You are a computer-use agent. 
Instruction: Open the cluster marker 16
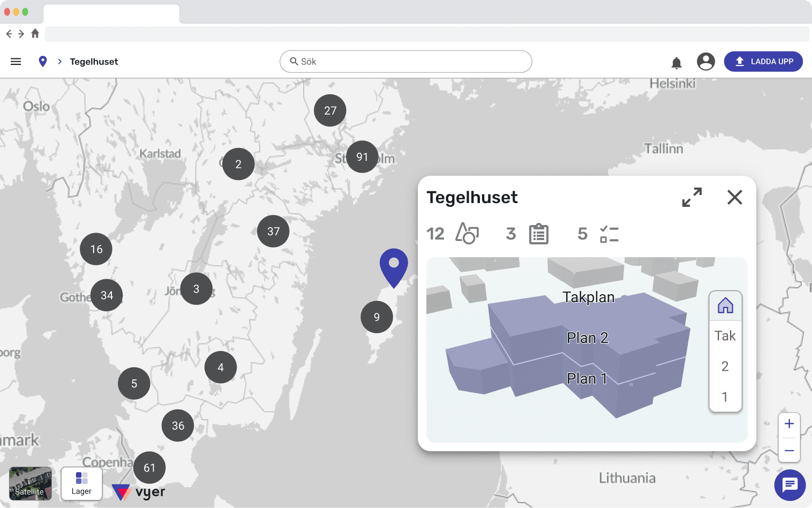(x=96, y=249)
